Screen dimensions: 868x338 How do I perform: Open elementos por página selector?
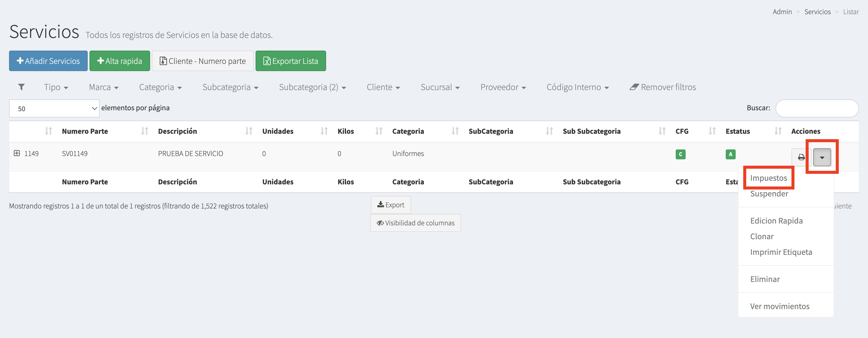pos(54,108)
